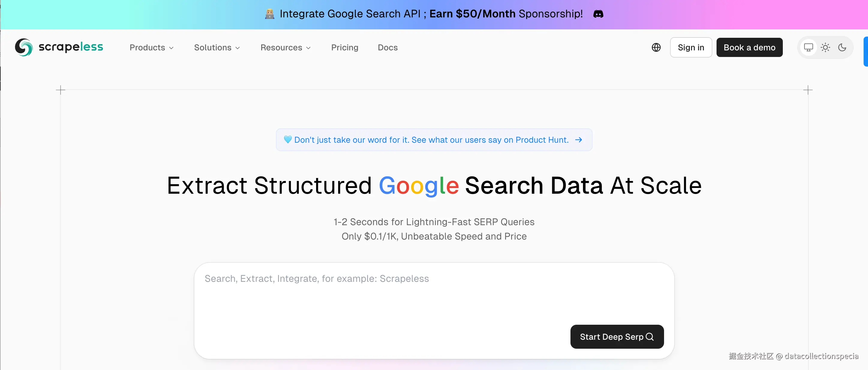Enable light theme with sun icon

825,47
